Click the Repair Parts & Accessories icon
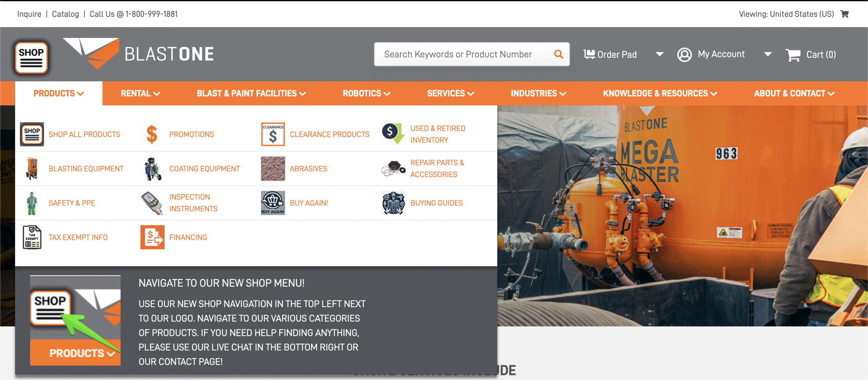 coord(393,168)
